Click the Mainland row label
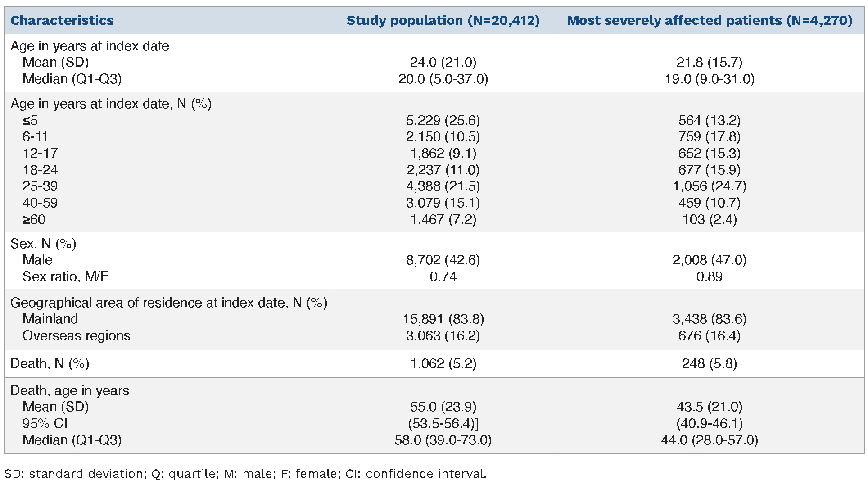Screen dimensions: 868x485 click(x=50, y=319)
